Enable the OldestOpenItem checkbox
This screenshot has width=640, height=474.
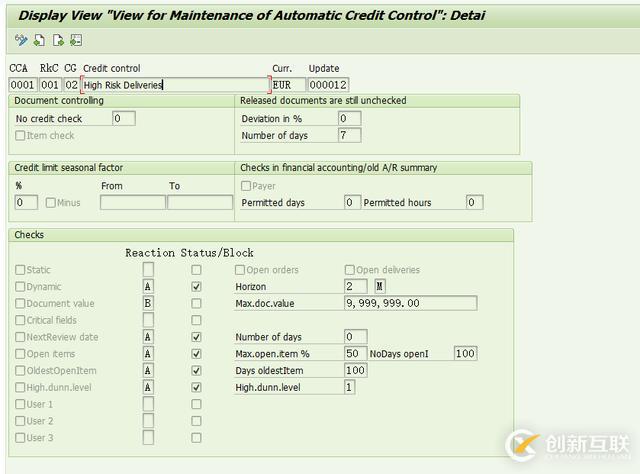[x=20, y=370]
